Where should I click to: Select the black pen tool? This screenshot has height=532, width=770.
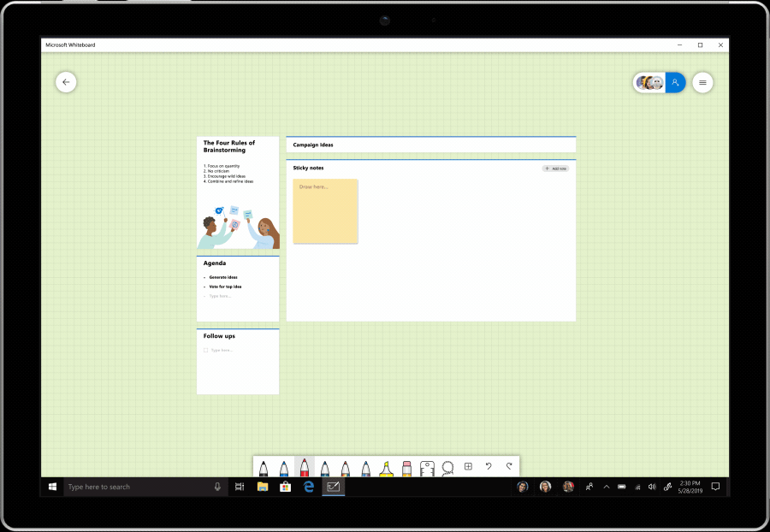click(264, 466)
